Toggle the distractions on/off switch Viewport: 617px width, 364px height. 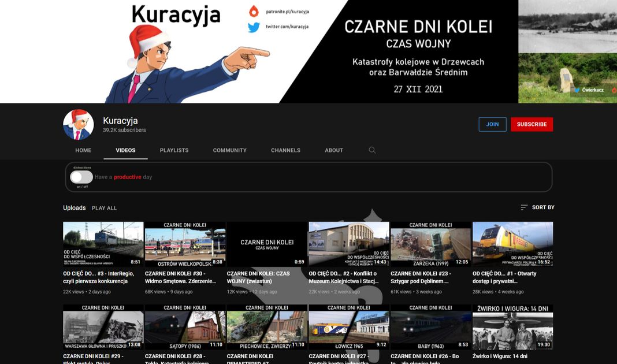pos(81,177)
